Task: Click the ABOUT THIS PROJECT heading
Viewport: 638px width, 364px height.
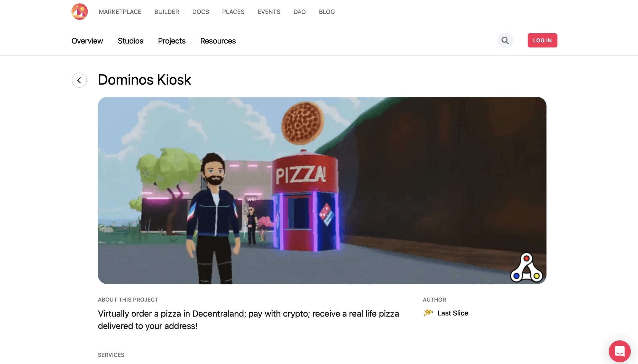Action: coord(128,300)
